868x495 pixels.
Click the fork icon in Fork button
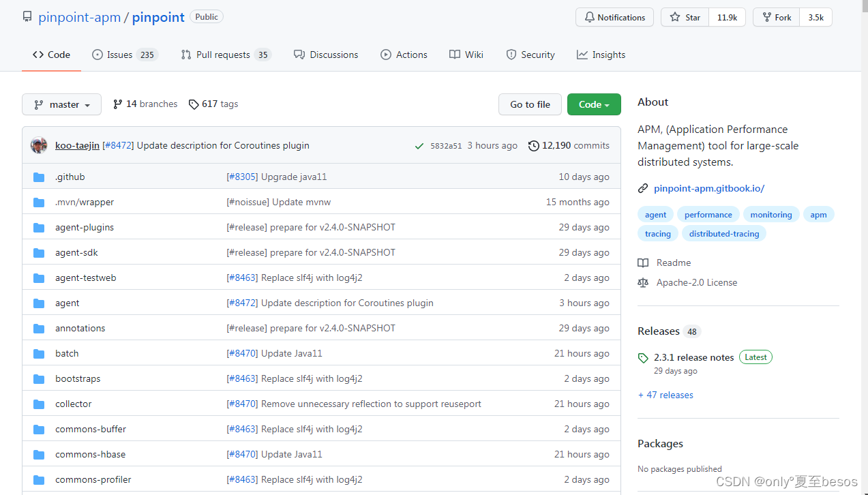click(x=766, y=18)
